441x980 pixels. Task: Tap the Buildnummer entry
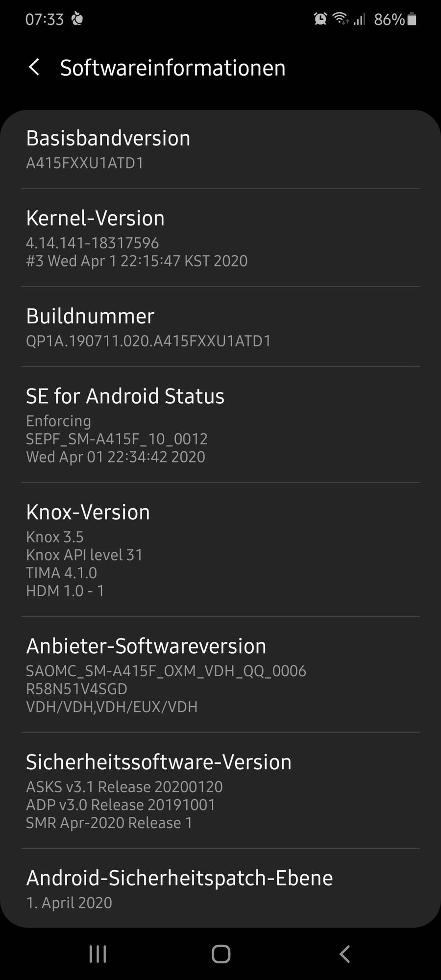pos(220,327)
